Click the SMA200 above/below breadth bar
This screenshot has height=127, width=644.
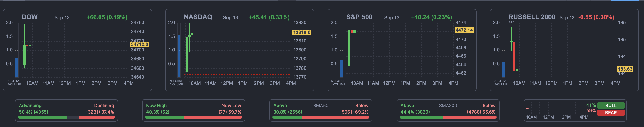click(448, 117)
